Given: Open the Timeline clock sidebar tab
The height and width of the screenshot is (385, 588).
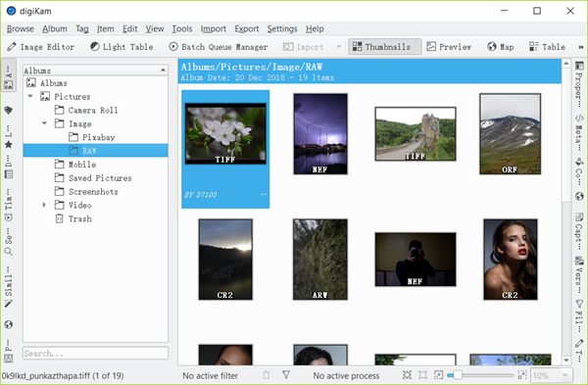Looking at the screenshot, I should click(x=8, y=205).
